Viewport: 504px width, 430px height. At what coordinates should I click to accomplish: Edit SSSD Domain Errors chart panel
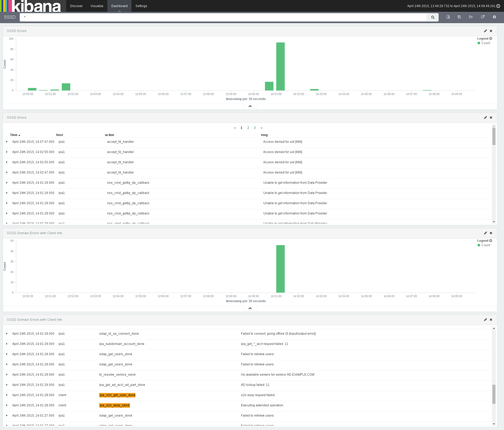coord(485,233)
